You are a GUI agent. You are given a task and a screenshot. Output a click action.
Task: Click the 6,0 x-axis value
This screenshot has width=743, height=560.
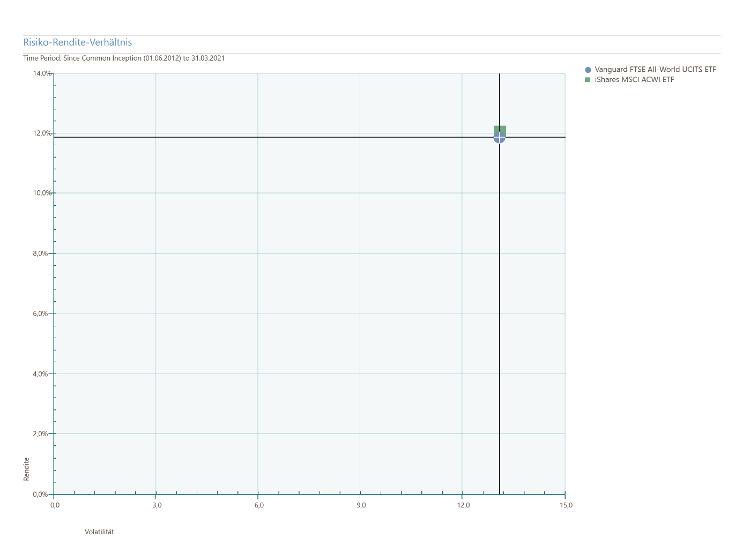pyautogui.click(x=259, y=505)
